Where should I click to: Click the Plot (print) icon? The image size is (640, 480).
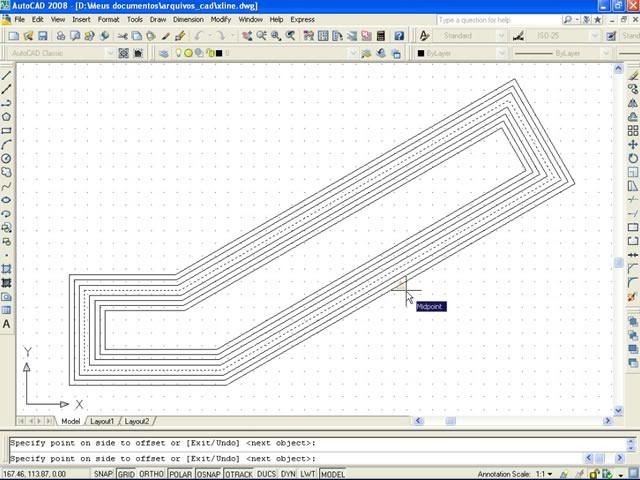[x=60, y=36]
